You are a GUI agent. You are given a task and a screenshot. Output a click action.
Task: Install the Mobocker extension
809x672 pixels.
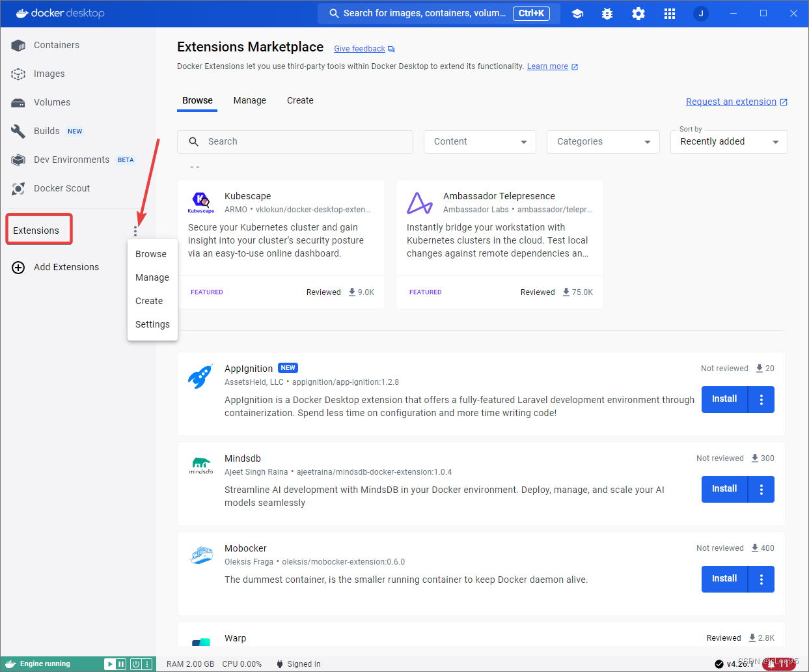[x=724, y=580]
